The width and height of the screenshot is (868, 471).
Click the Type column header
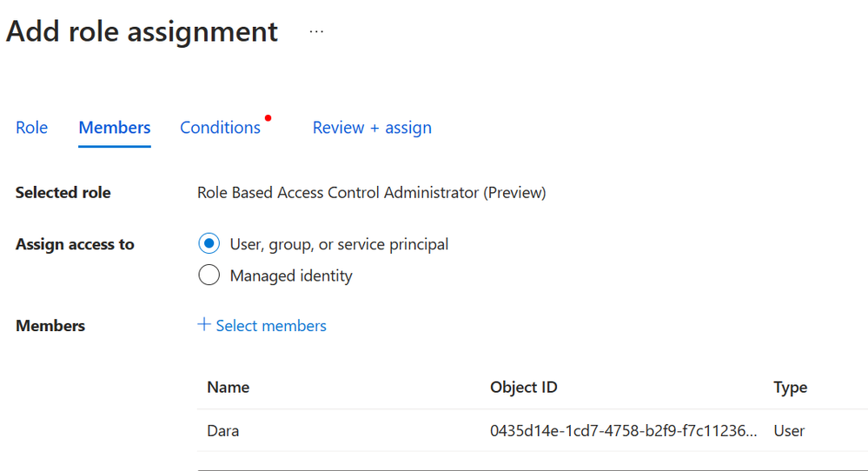pos(790,388)
